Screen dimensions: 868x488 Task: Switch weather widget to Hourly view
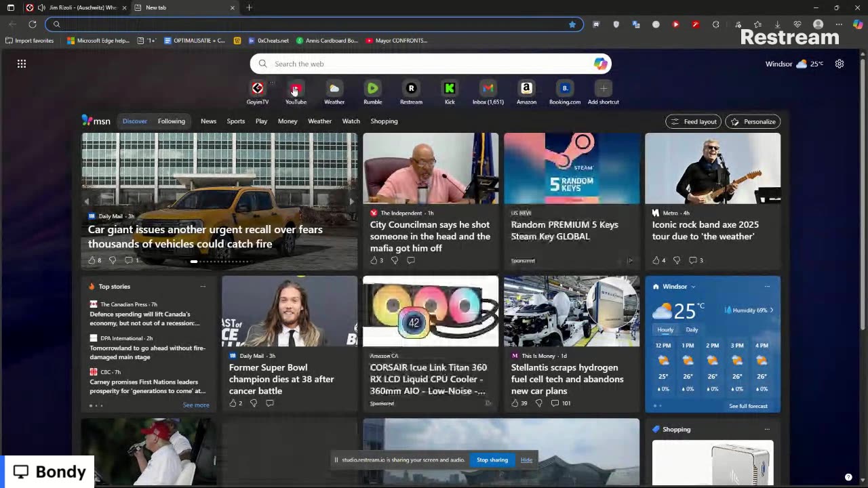pos(665,329)
